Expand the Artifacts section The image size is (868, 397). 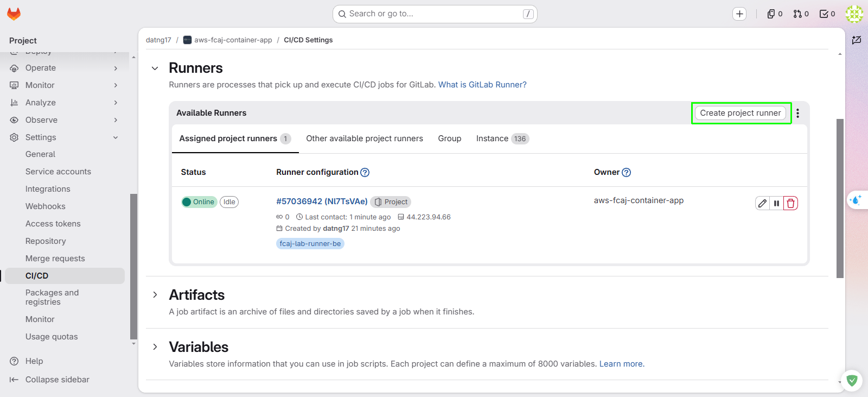coord(155,295)
